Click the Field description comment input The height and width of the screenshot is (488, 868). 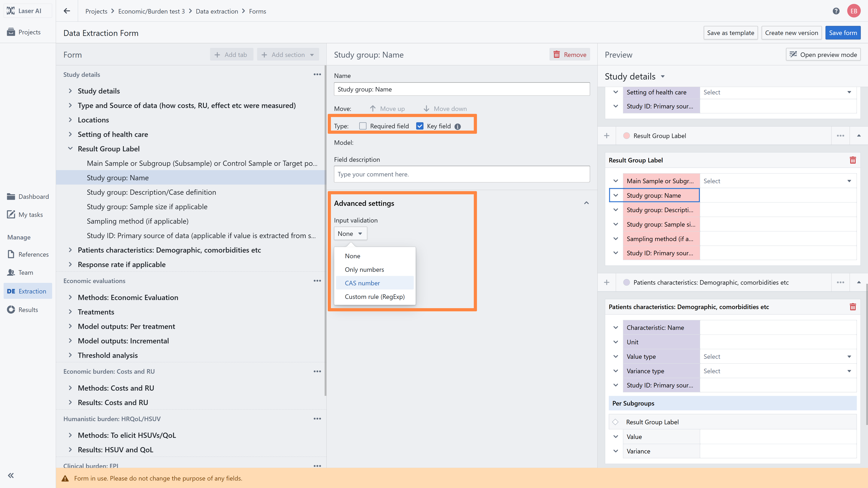[461, 174]
